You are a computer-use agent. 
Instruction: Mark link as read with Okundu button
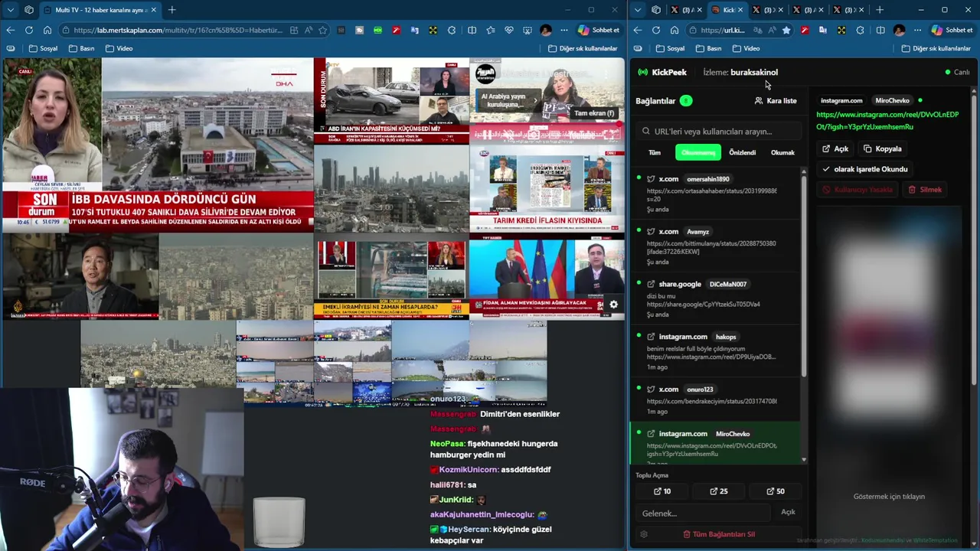[864, 169]
